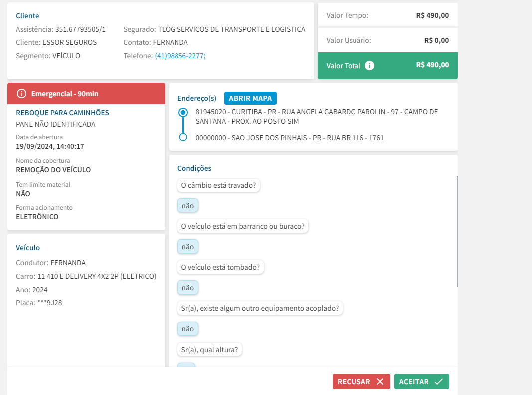Call the phone number (41)98856-2277
This screenshot has width=532, height=395.
coord(180,56)
